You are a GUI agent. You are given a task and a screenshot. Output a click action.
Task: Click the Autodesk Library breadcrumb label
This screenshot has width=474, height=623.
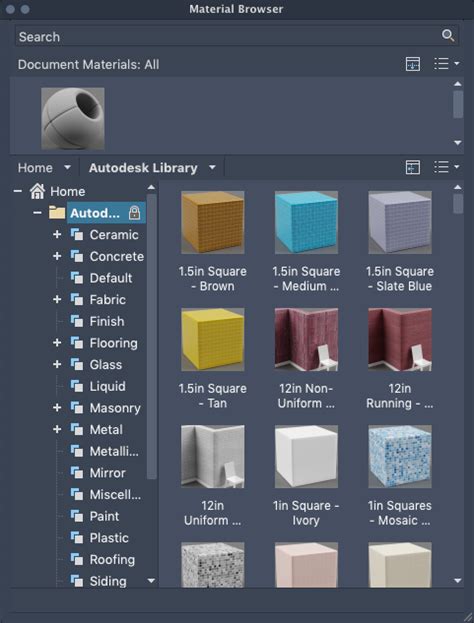[x=143, y=168]
